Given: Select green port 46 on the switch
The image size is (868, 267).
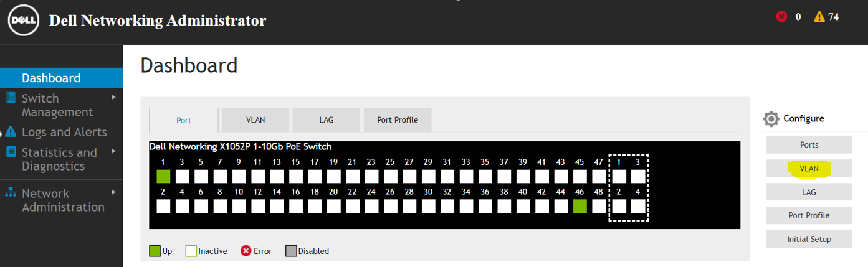Looking at the screenshot, I should (x=579, y=206).
